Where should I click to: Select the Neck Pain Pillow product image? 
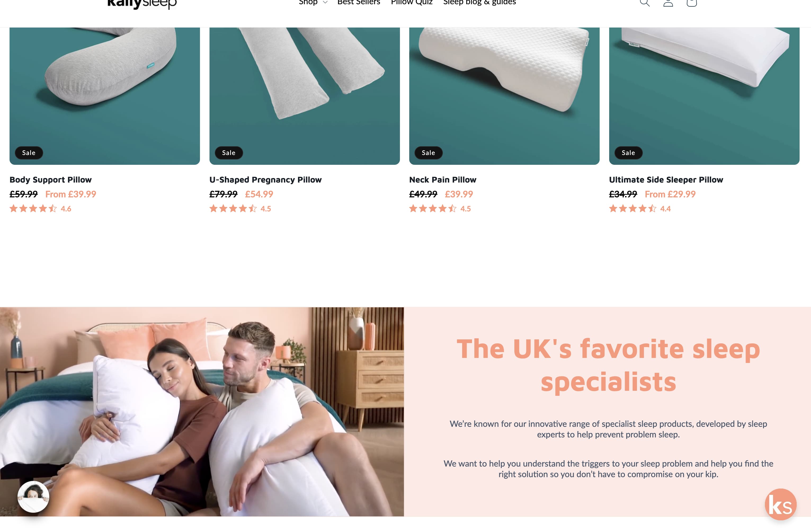(504, 96)
